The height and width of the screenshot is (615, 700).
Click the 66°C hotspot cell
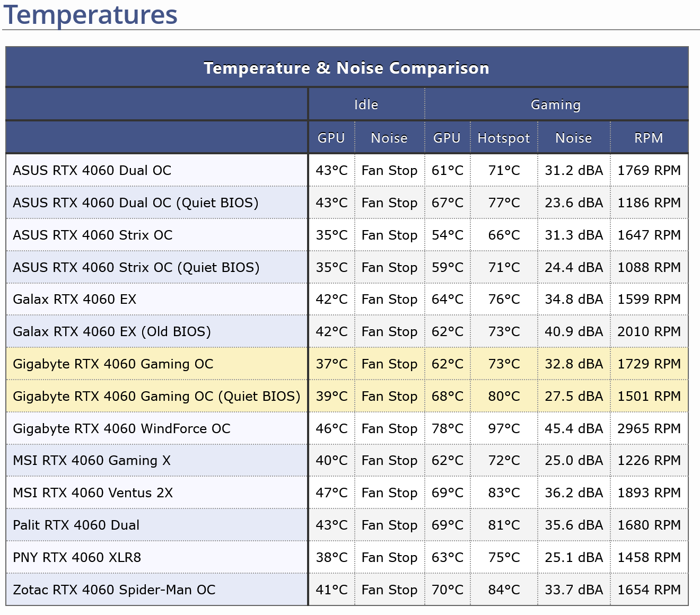click(504, 235)
